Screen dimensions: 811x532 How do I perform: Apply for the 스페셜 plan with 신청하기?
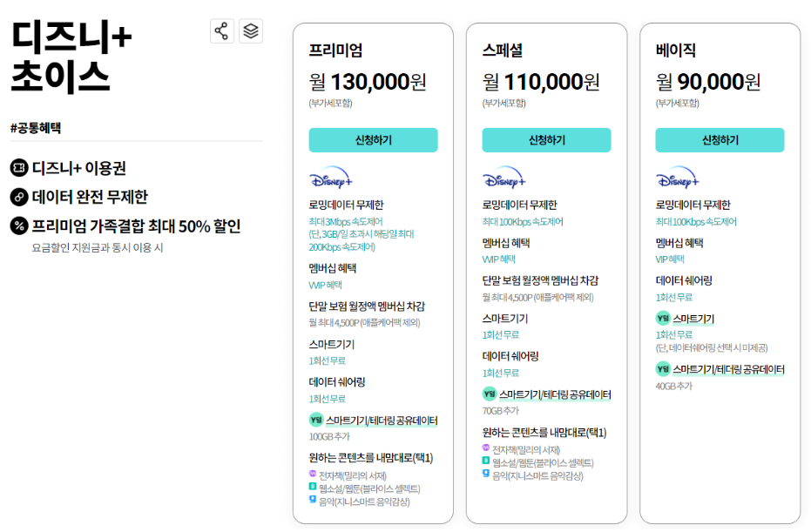pyautogui.click(x=547, y=140)
